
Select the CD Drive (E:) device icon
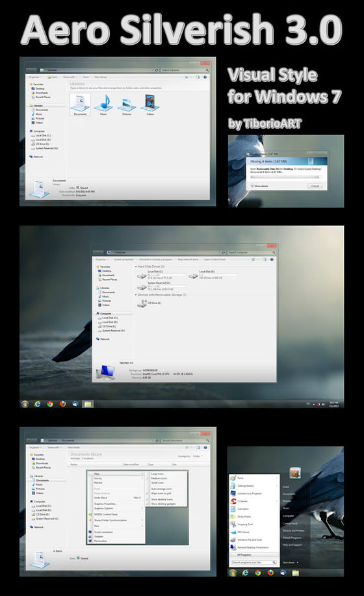point(142,303)
